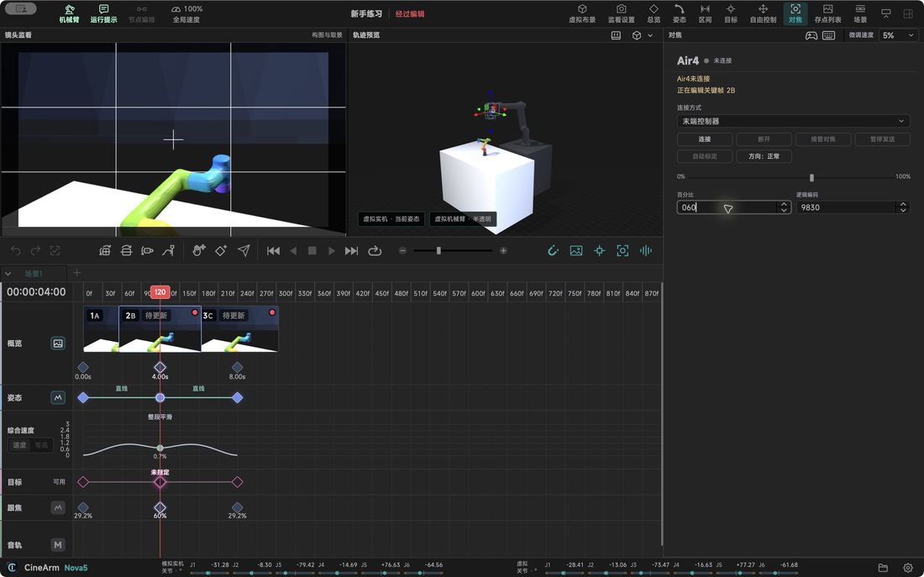
Task: Expand the 3D cube view dropdown arrow
Action: (650, 35)
